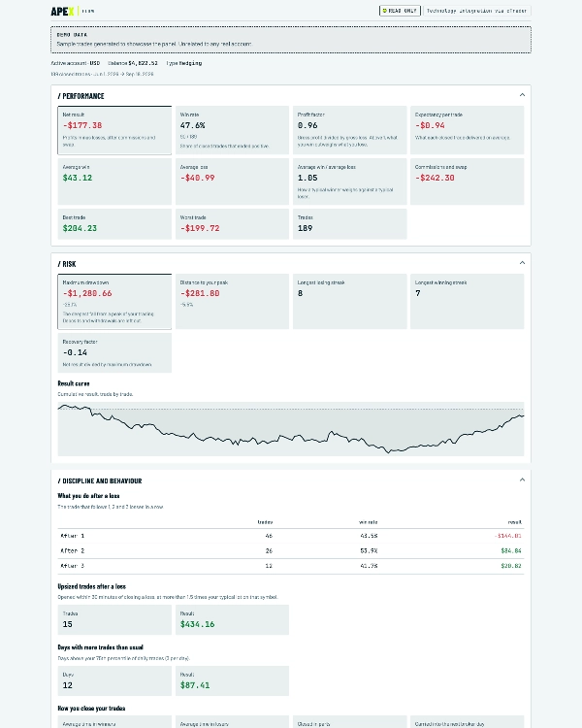
Task: Select the Trades 189 card in Performance
Action: pos(350,224)
